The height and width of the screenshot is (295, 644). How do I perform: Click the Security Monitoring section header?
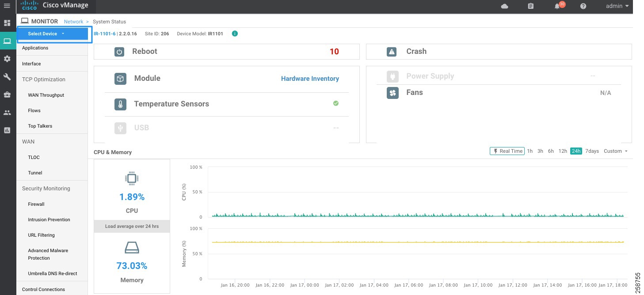(46, 189)
